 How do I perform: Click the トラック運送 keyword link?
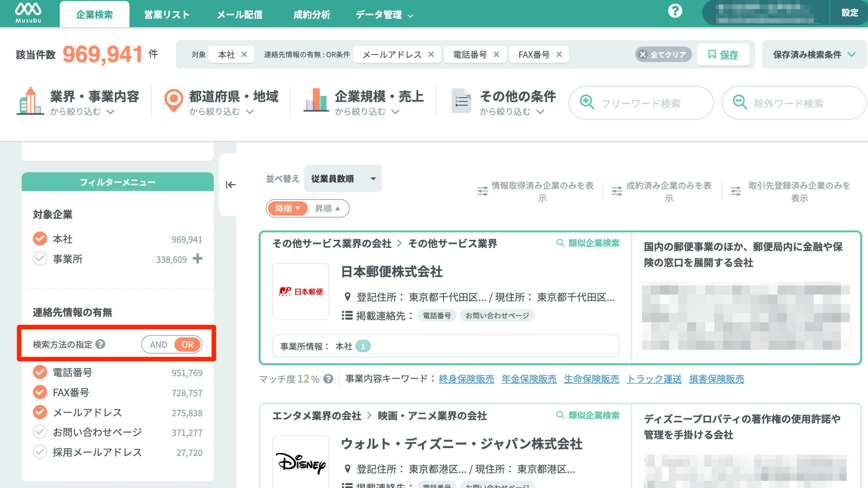654,379
